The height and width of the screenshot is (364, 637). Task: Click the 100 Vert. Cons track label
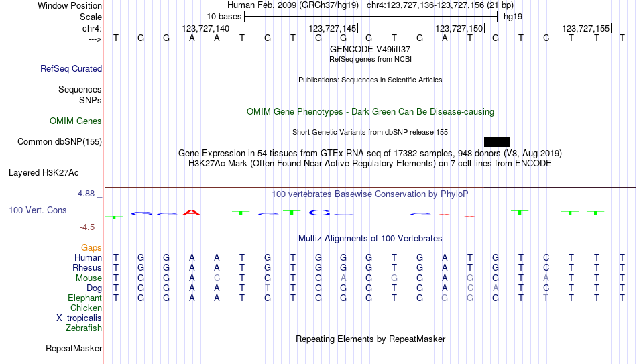(38, 210)
